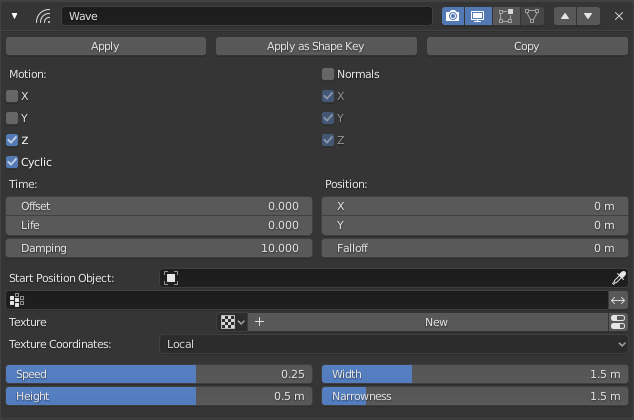The image size is (634, 420).
Task: Open Texture Coordinates Local dropdown
Action: coord(394,344)
